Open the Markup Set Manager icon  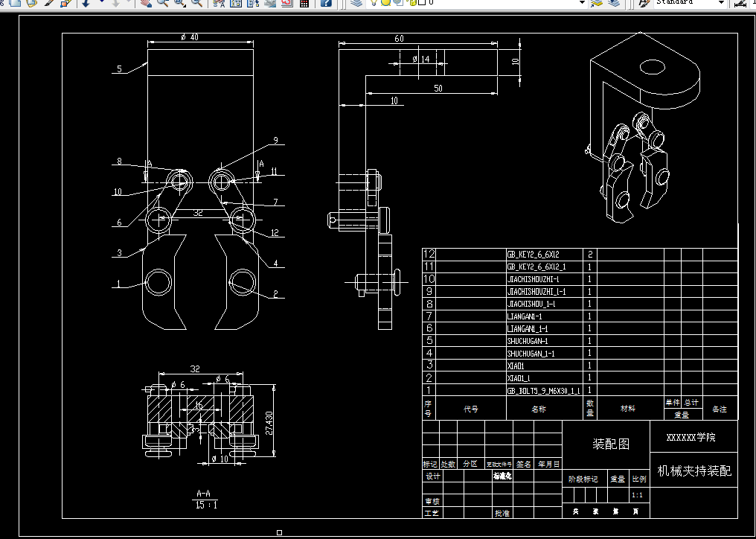pos(287,3)
